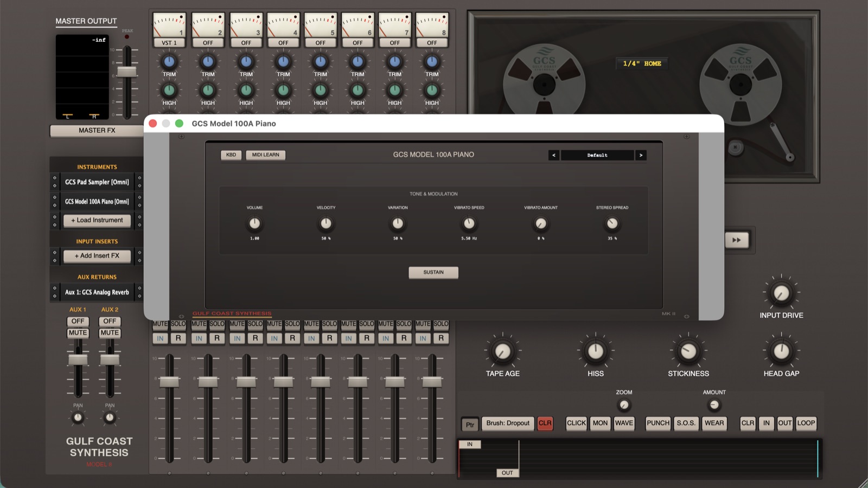Click the IN locator marker on timeline
Image resolution: width=868 pixels, height=488 pixels.
[470, 444]
